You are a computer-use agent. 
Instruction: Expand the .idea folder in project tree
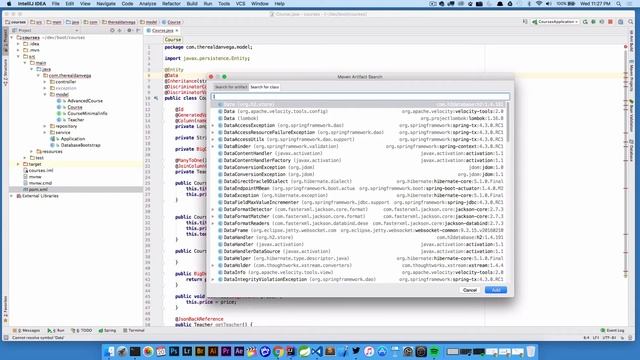(x=18, y=44)
